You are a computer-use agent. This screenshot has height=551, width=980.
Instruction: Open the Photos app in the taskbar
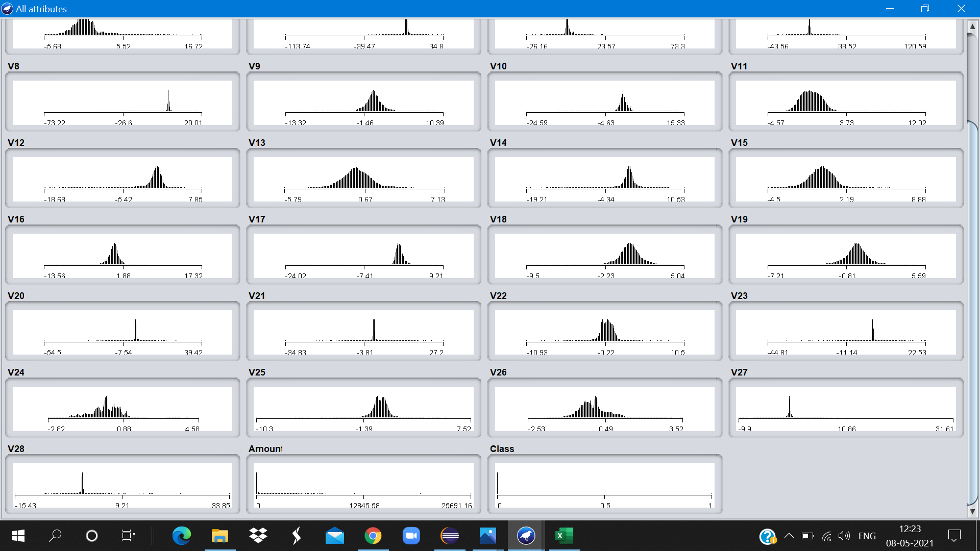click(x=488, y=536)
